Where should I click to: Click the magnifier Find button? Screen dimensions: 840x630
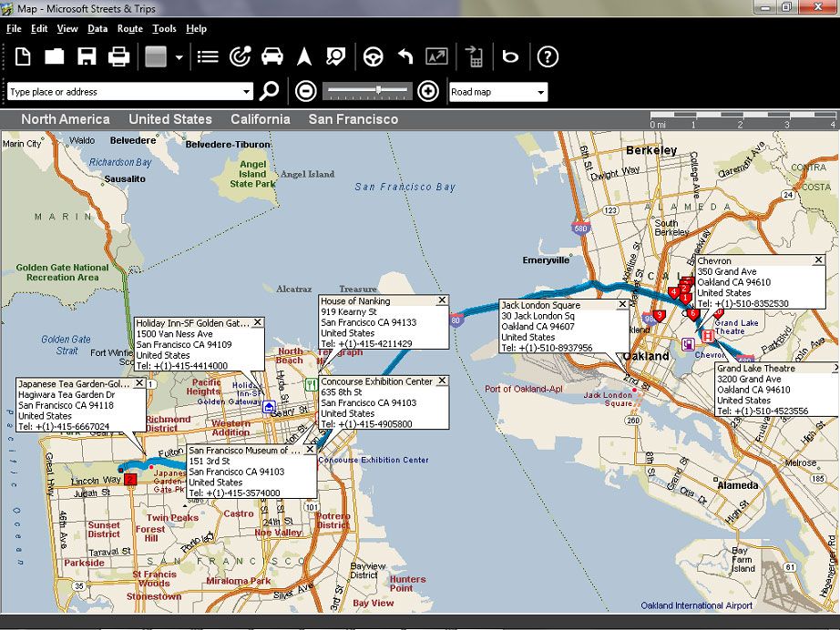coord(269,91)
